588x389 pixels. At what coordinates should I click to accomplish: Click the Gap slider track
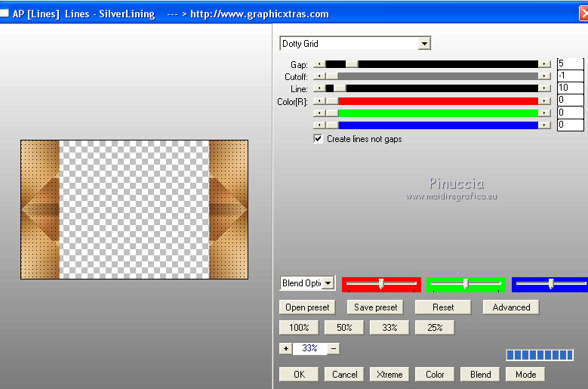[432, 64]
